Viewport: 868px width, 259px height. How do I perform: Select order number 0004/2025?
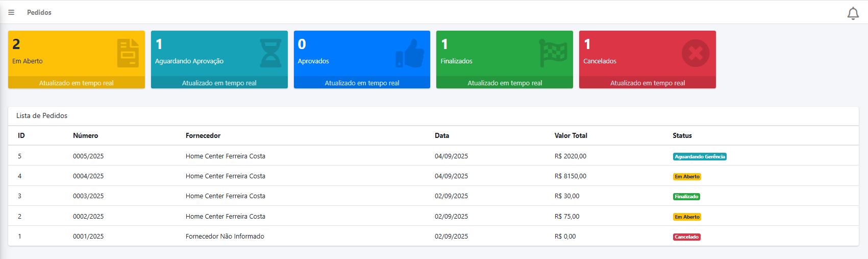(x=88, y=176)
